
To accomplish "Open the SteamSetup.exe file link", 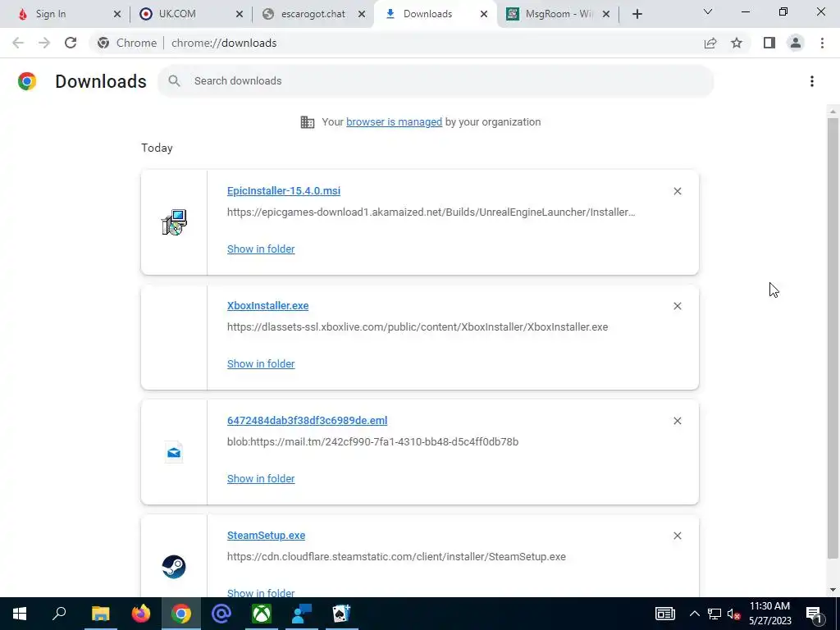I will tap(267, 535).
